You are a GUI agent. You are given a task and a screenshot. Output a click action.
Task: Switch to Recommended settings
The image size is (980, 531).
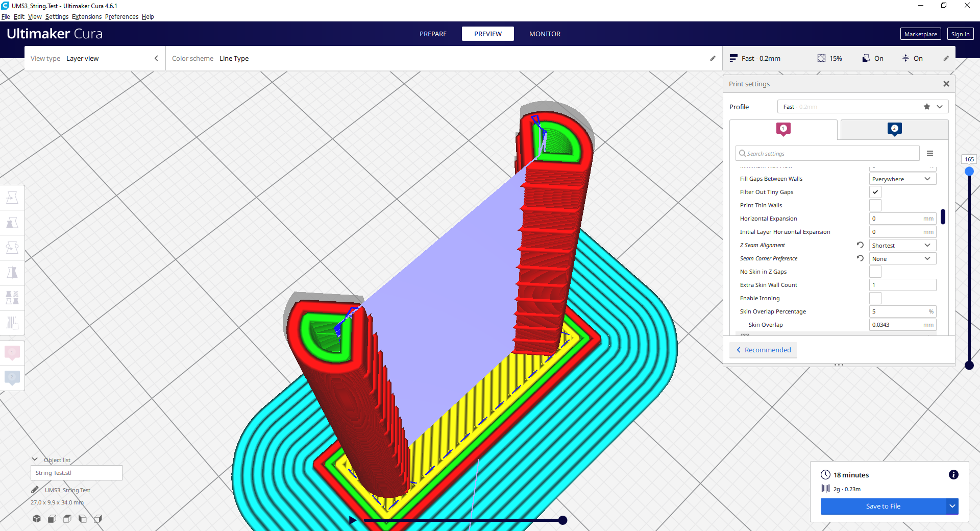pos(763,350)
